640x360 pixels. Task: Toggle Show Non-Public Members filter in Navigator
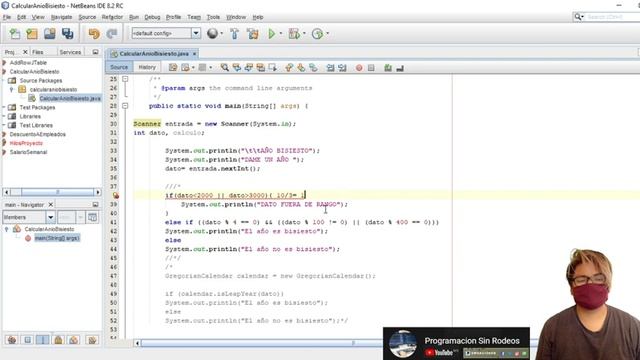pyautogui.click(x=58, y=340)
